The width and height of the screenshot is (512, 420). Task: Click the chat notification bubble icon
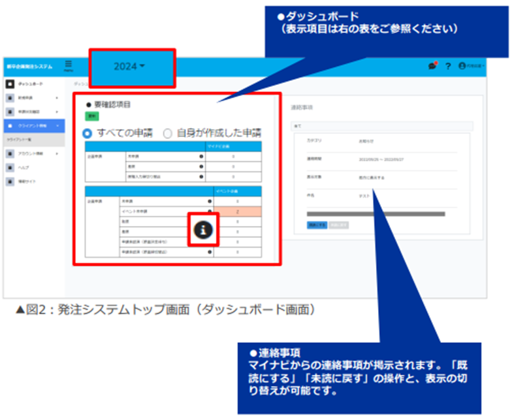click(x=432, y=66)
